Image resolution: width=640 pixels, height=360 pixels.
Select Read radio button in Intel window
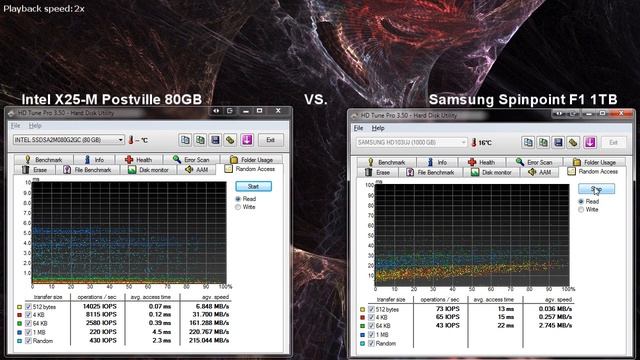238,199
